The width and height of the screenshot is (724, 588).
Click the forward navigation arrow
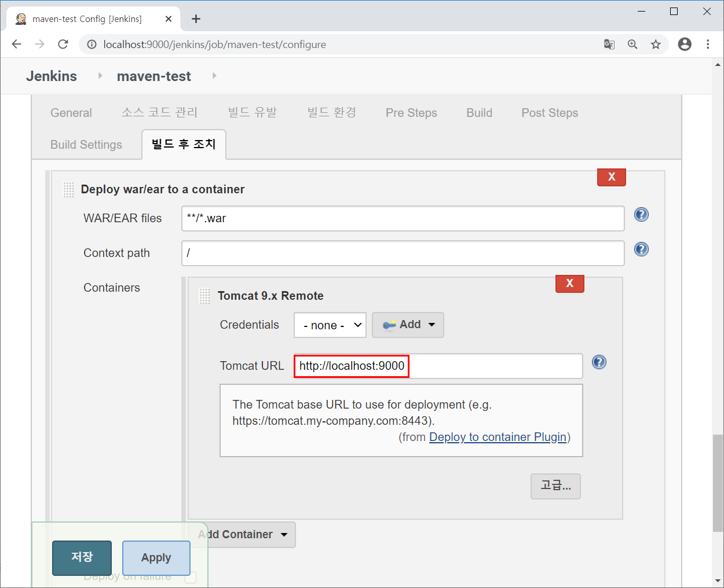[x=39, y=45]
